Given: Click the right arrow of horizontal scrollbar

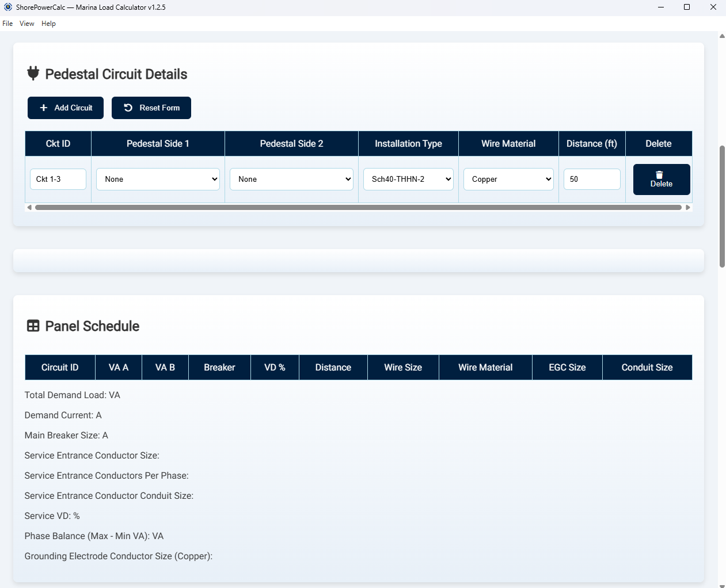Looking at the screenshot, I should click(687, 208).
